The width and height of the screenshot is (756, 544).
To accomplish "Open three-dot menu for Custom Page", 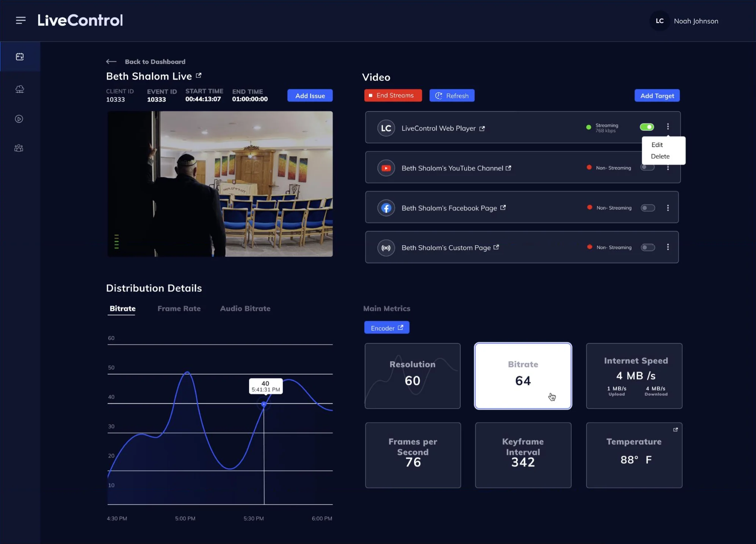I will [668, 247].
